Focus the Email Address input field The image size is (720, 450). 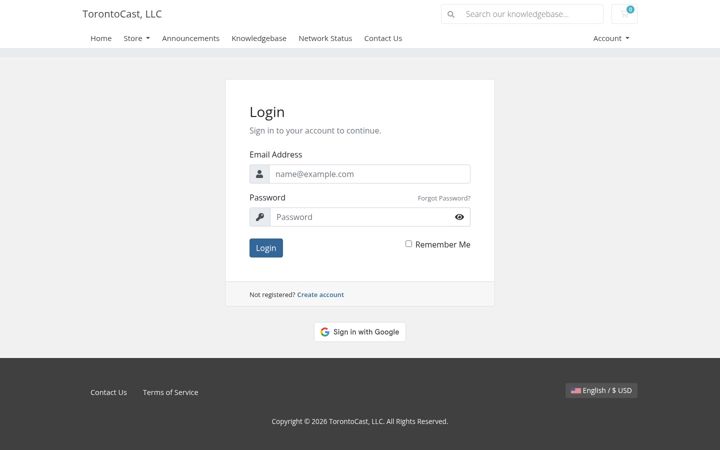pyautogui.click(x=370, y=174)
